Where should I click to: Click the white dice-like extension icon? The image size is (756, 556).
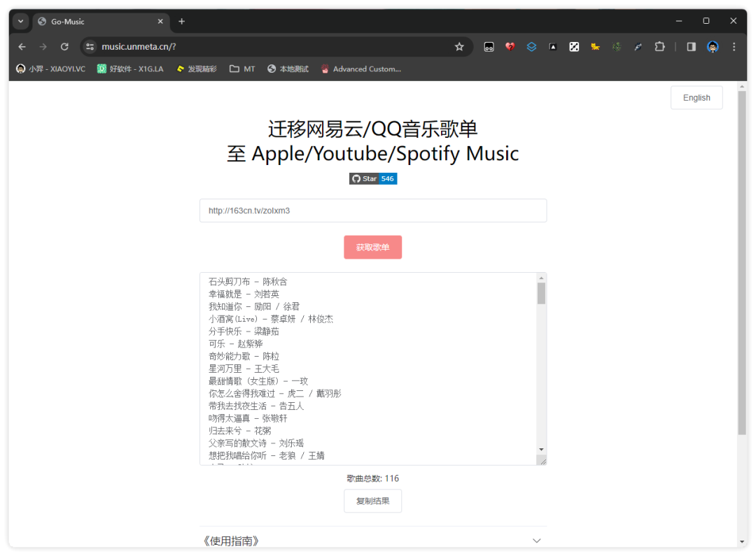pyautogui.click(x=574, y=47)
